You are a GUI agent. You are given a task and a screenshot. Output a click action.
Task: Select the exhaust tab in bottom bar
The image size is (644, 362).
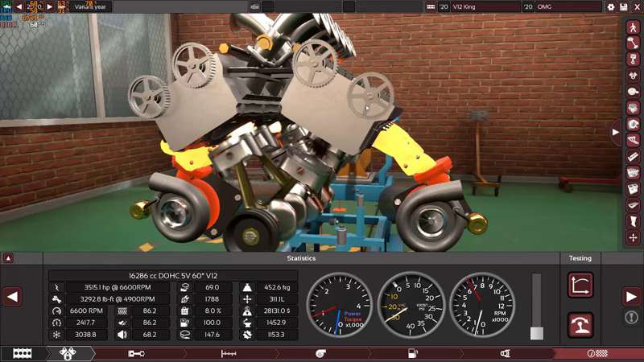coord(505,354)
